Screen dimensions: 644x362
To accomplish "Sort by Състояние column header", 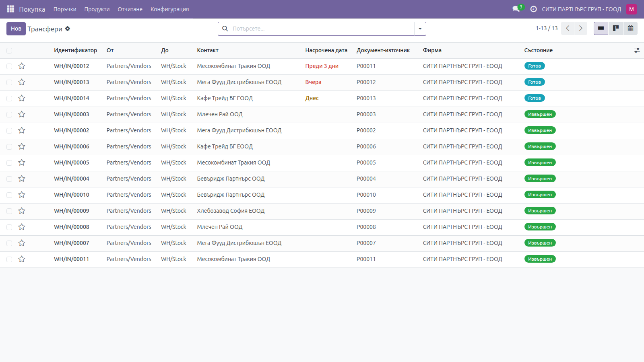I will (539, 50).
